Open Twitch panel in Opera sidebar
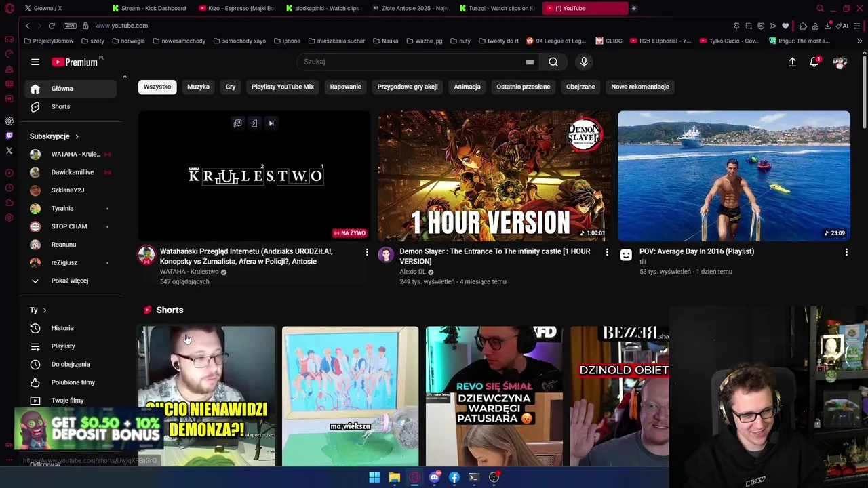Viewport: 868px width, 488px height. click(x=9, y=136)
